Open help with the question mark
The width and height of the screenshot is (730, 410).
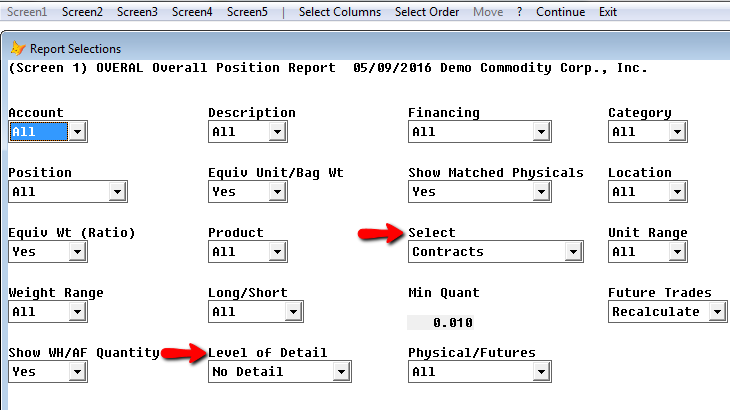[520, 12]
